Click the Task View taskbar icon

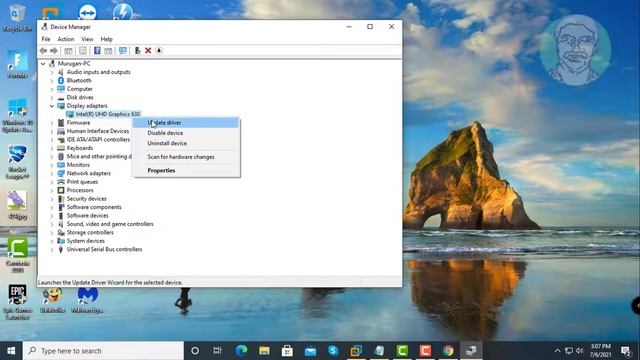pyautogui.click(x=218, y=351)
